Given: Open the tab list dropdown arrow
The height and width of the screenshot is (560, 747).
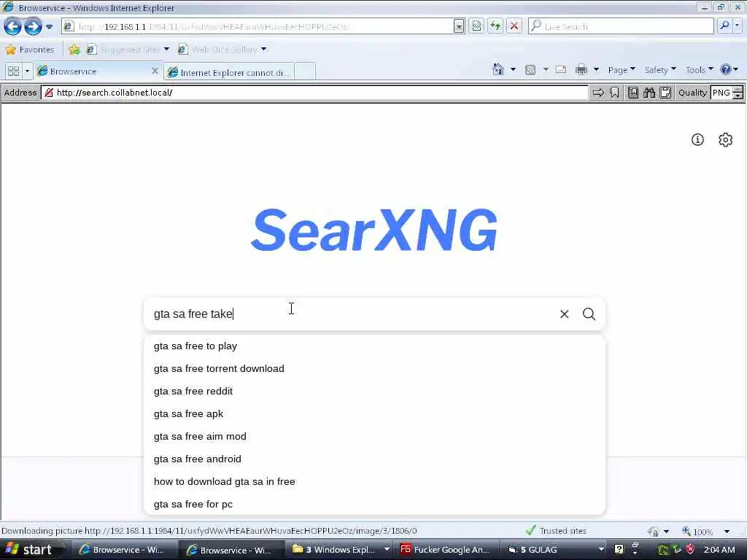Looking at the screenshot, I should click(x=27, y=71).
